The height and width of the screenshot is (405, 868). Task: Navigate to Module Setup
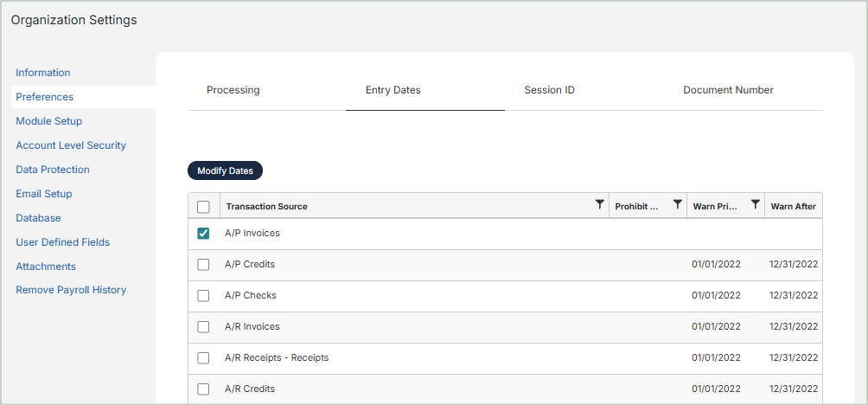(x=49, y=121)
